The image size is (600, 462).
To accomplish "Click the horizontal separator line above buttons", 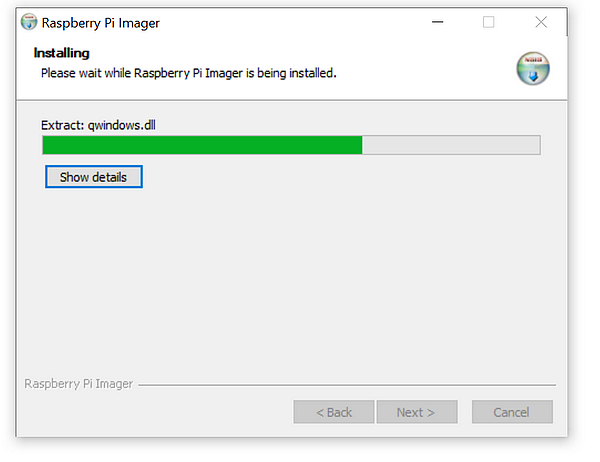I will pyautogui.click(x=347, y=385).
